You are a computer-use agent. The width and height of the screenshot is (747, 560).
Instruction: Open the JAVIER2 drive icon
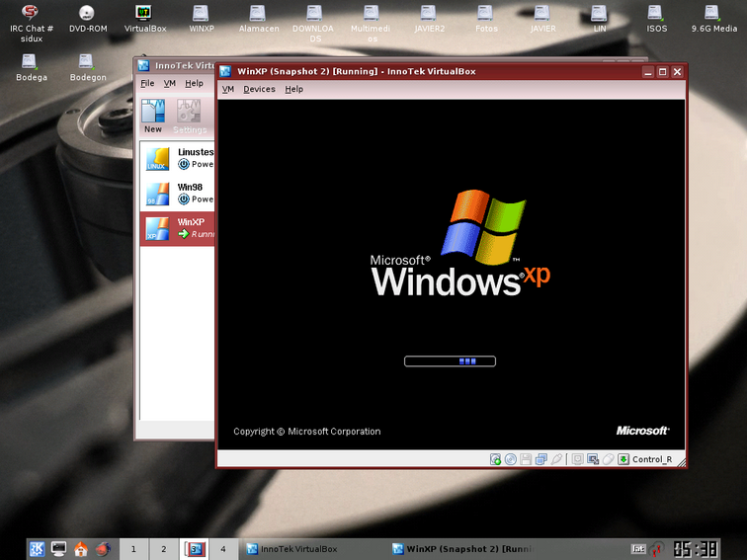[429, 19]
